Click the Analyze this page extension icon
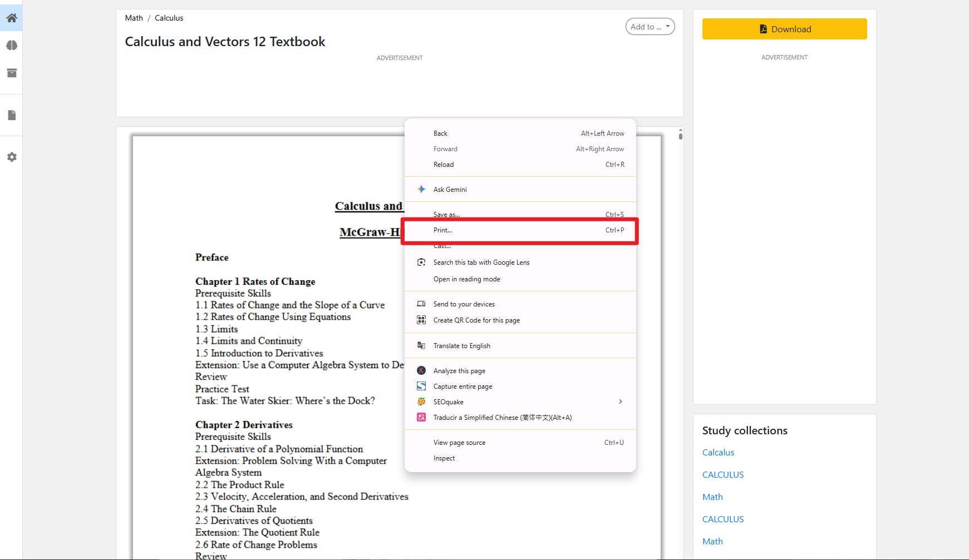The width and height of the screenshot is (969, 560). (x=421, y=370)
